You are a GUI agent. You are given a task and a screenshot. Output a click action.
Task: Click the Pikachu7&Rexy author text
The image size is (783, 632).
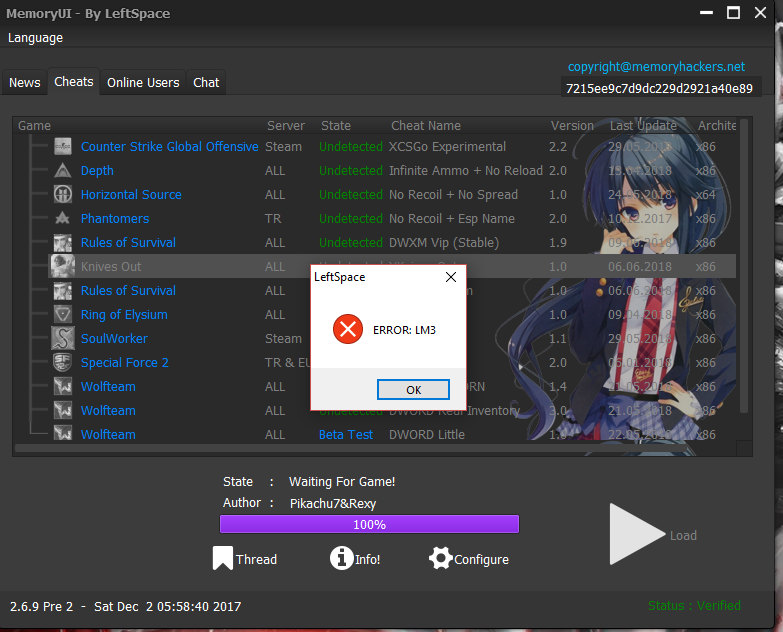333,503
